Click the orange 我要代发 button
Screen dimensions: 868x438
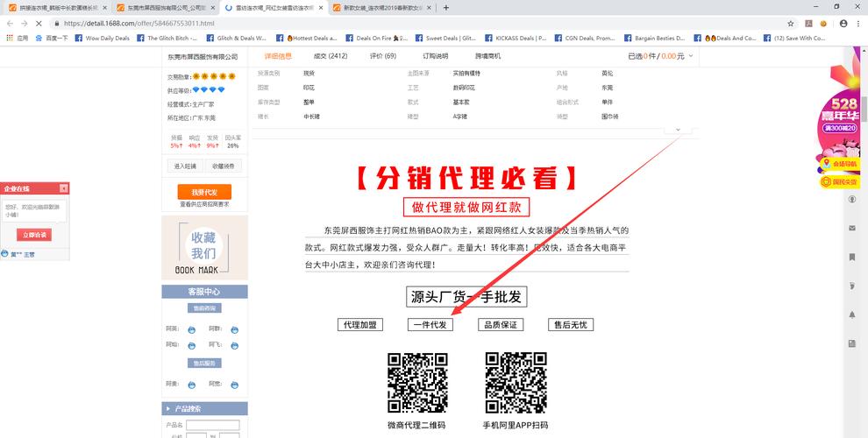click(x=204, y=192)
